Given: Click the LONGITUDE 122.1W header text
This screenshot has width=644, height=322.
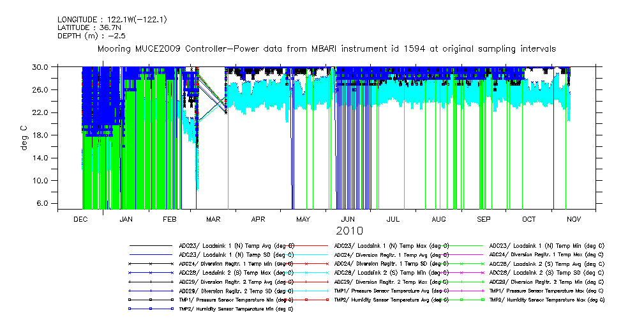Looking at the screenshot, I should click(112, 20).
